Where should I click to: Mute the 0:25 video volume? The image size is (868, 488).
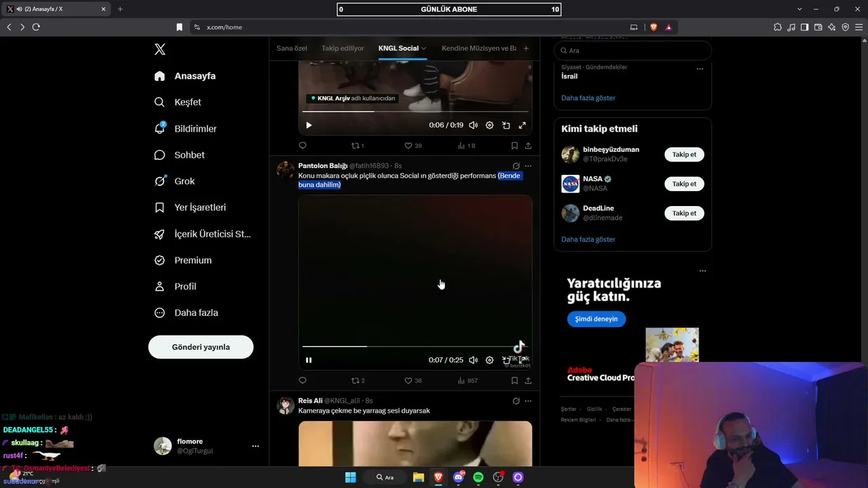click(473, 361)
